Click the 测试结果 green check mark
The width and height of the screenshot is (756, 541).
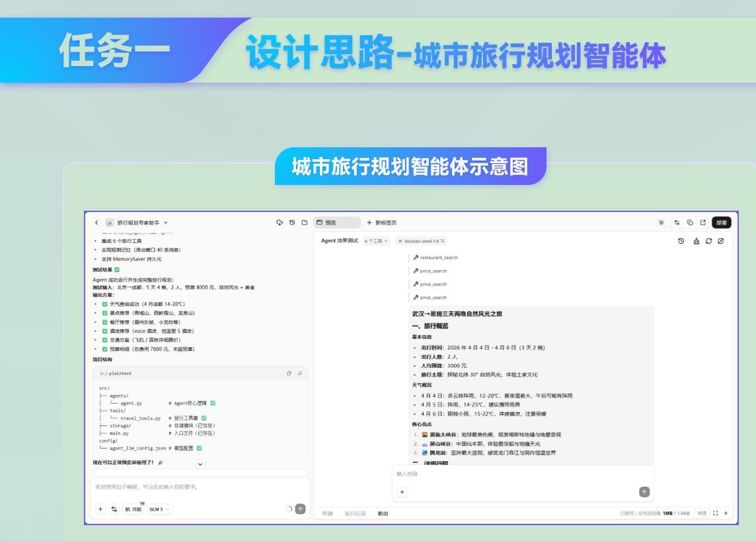pyautogui.click(x=117, y=270)
